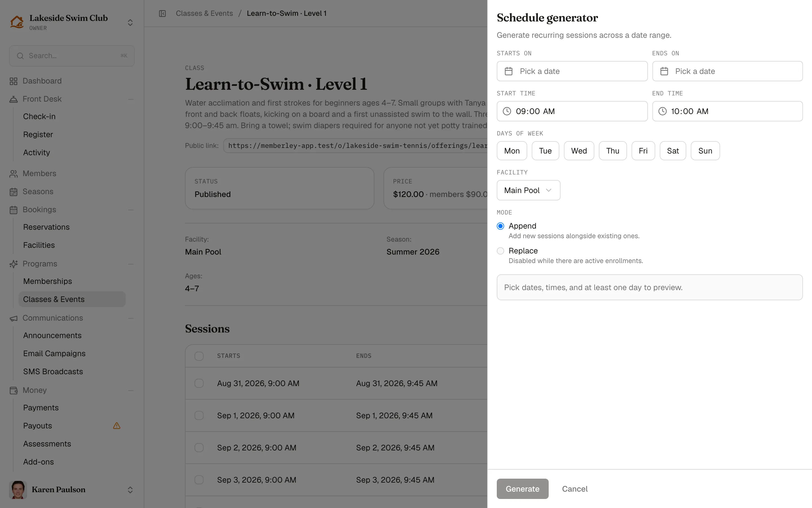Toggle the Mon day button
Viewport: 812px width, 508px height.
512,151
